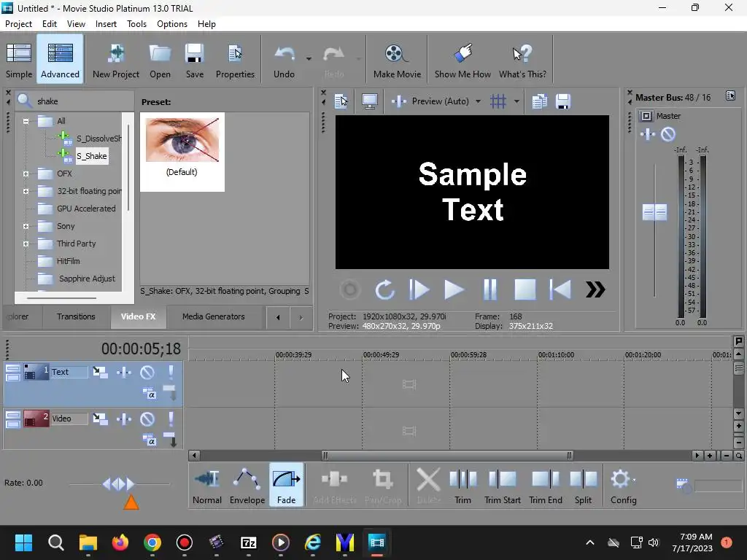This screenshot has height=560, width=747.
Task: Mute the Master bus output
Action: pos(668,134)
